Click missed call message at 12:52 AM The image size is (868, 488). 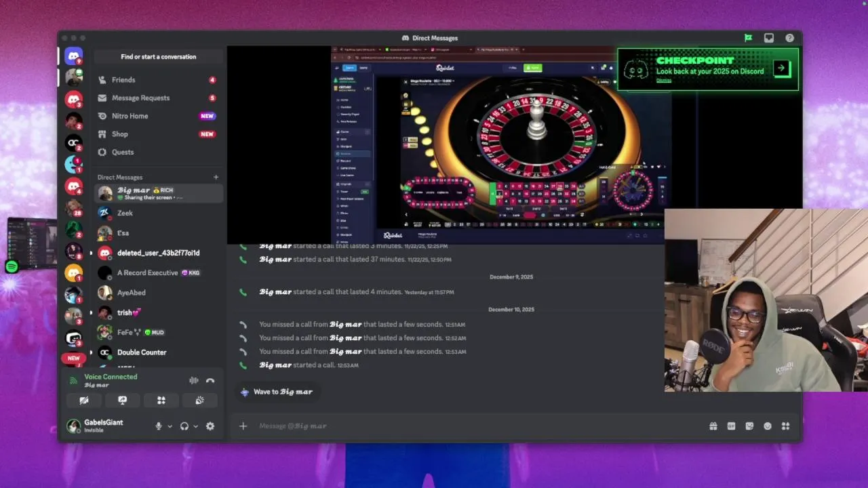(362, 338)
